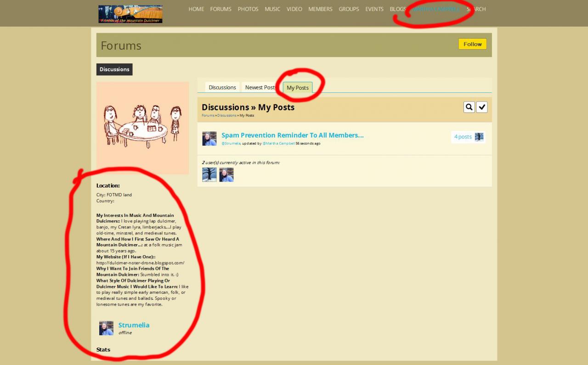The width and height of the screenshot is (588, 365).
Task: Open the Friends of the Mountain Dulcimer logo
Action: click(x=130, y=14)
